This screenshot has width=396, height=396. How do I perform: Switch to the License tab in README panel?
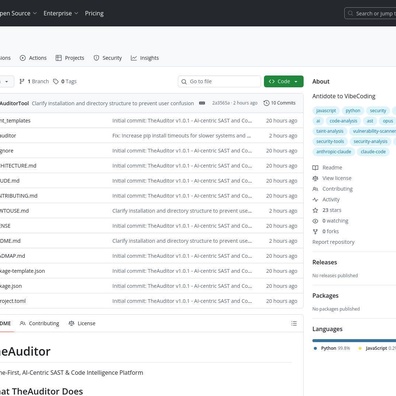pyautogui.click(x=82, y=323)
